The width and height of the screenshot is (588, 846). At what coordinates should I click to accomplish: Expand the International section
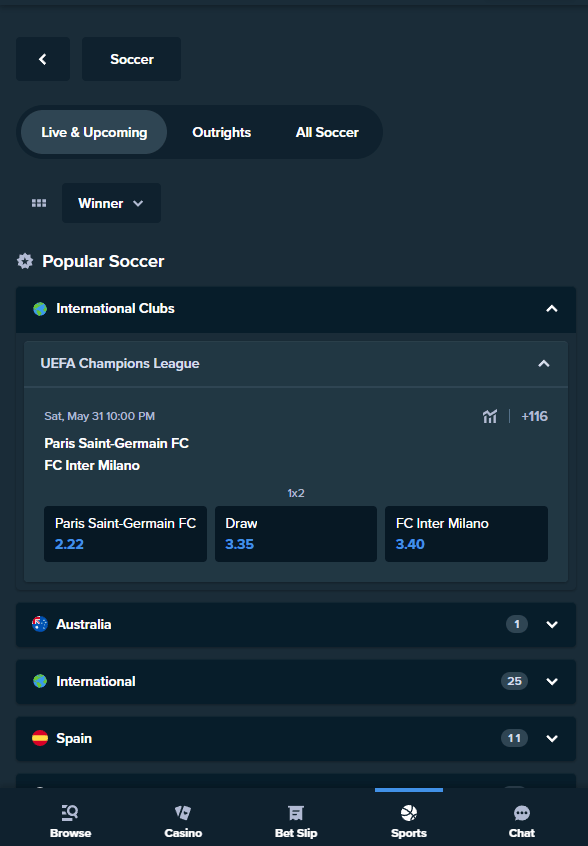click(x=296, y=681)
